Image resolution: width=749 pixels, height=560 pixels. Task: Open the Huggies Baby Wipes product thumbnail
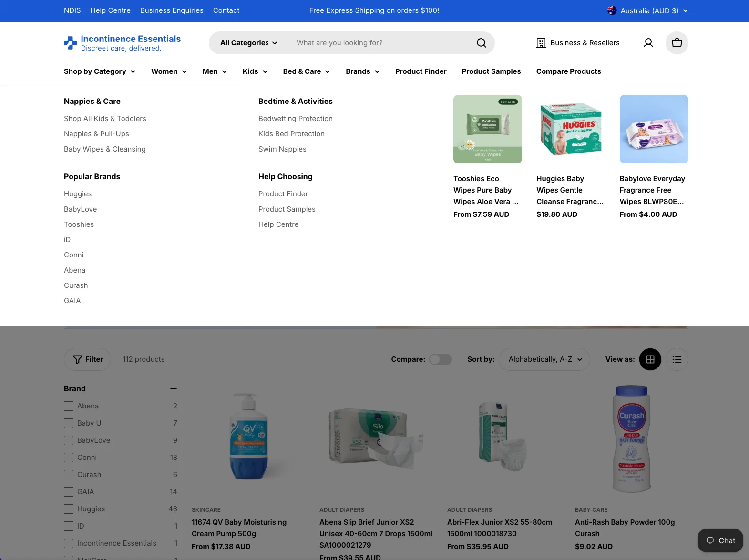pyautogui.click(x=571, y=129)
